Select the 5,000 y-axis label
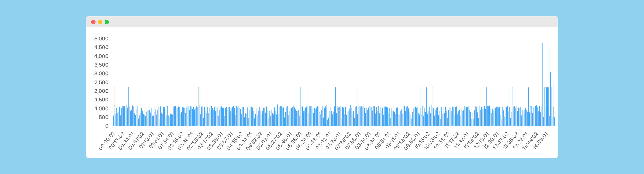Image resolution: width=644 pixels, height=174 pixels. [101, 39]
